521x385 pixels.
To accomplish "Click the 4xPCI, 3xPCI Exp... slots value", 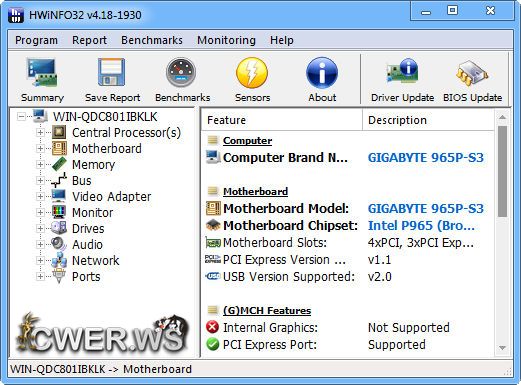I will [421, 243].
